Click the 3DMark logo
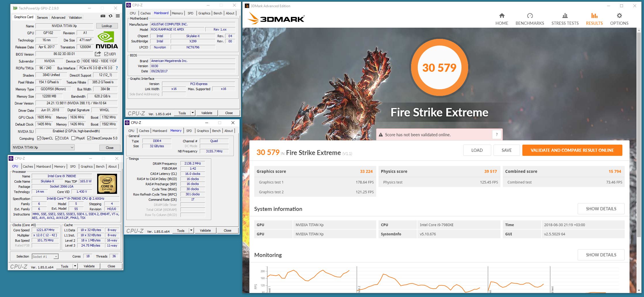 (x=276, y=18)
